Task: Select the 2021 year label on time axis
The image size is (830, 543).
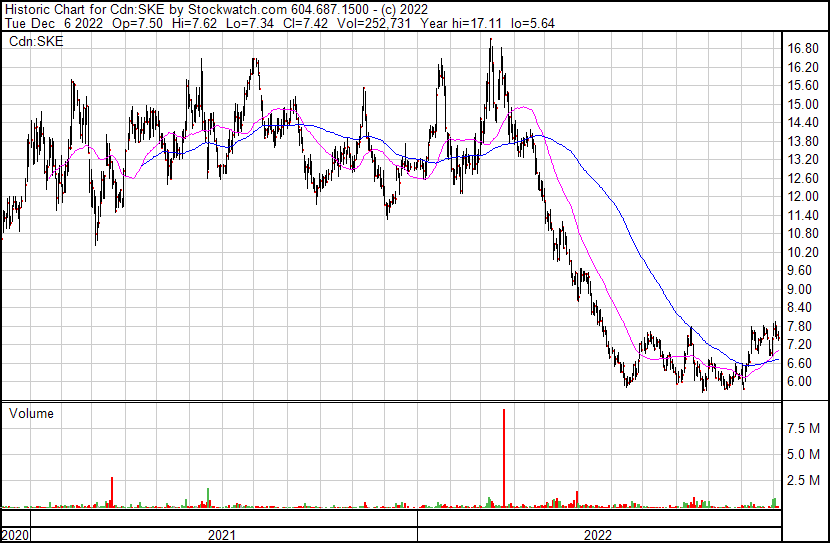Action: [x=222, y=535]
